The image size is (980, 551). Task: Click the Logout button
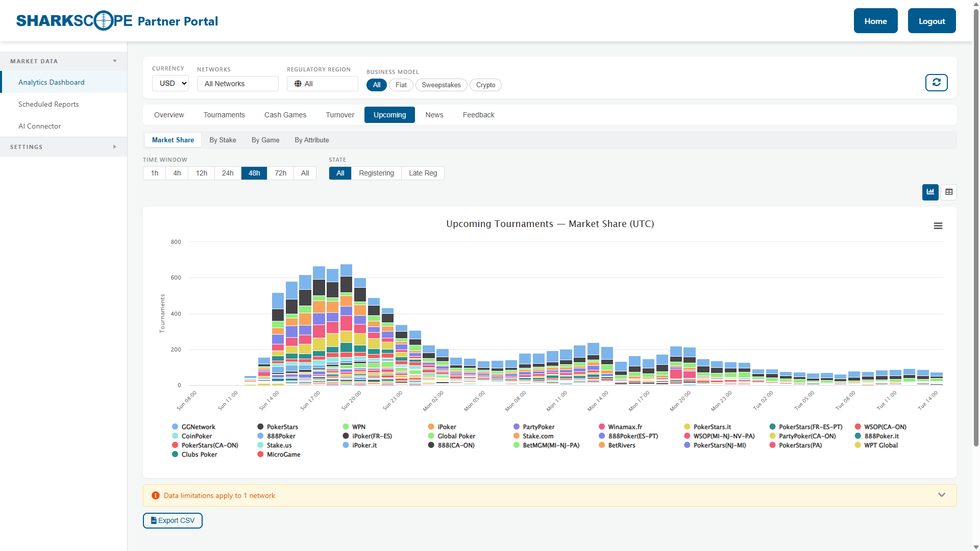click(x=932, y=21)
